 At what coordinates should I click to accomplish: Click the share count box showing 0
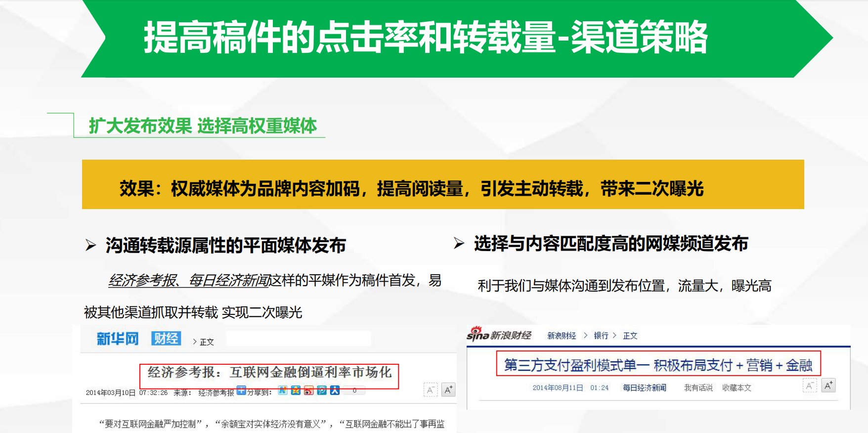[354, 390]
